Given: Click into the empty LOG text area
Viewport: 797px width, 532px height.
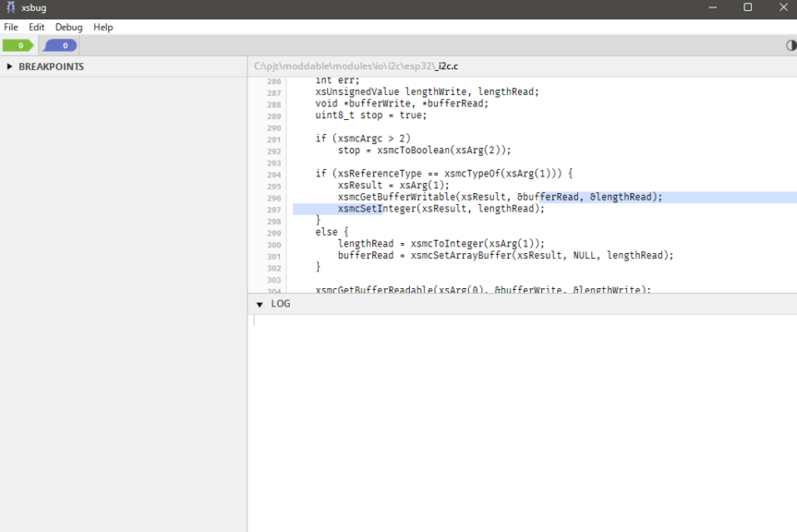Looking at the screenshot, I should [522, 416].
